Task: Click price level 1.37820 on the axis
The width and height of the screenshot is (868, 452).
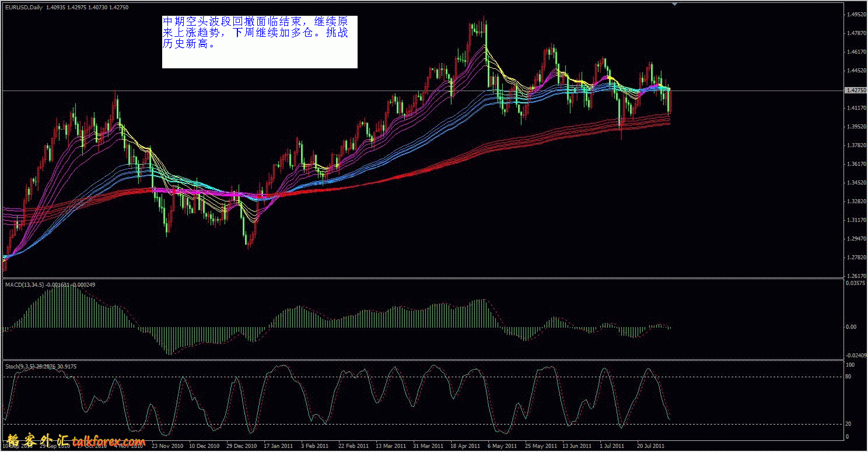Action: coord(856,145)
